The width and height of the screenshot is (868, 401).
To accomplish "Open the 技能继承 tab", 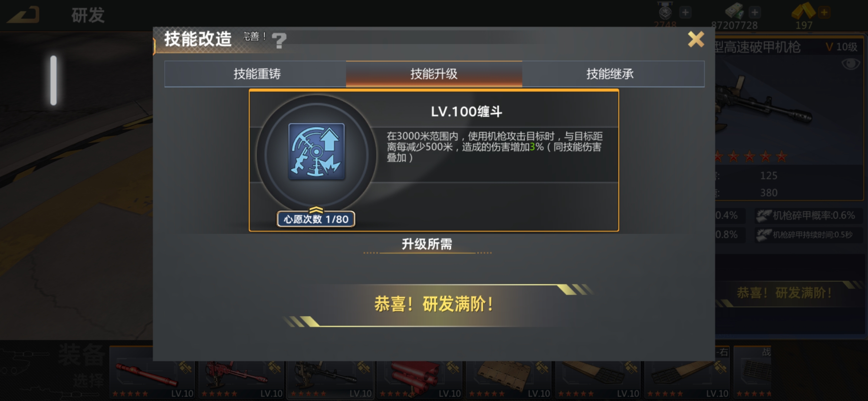I will pos(610,74).
